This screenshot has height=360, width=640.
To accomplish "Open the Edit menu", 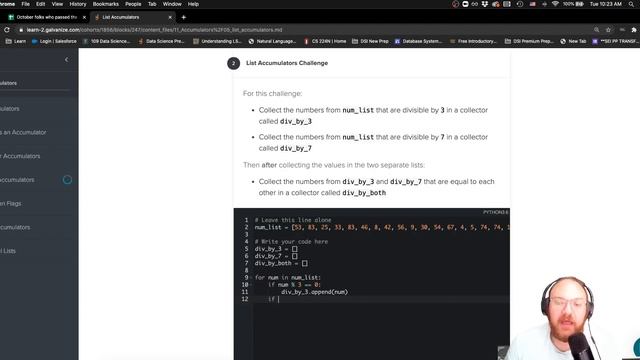I will pyautogui.click(x=40, y=4).
